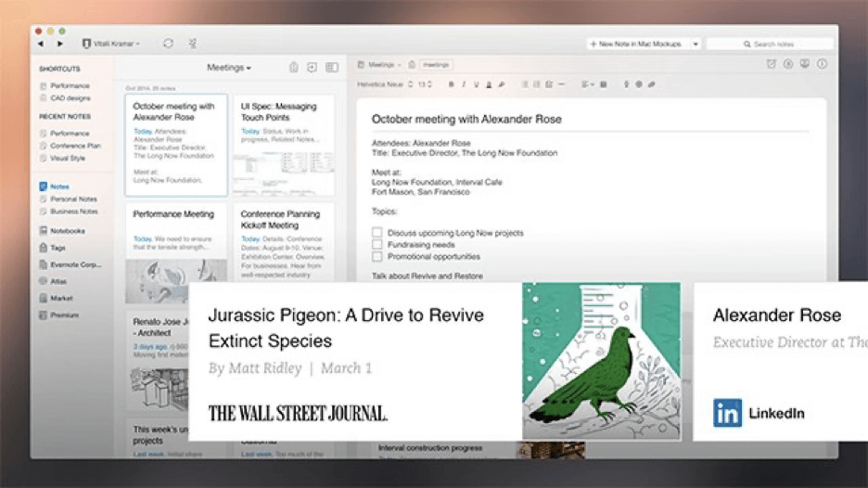Toggle underline formatting
This screenshot has height=488, width=868.
(476, 84)
